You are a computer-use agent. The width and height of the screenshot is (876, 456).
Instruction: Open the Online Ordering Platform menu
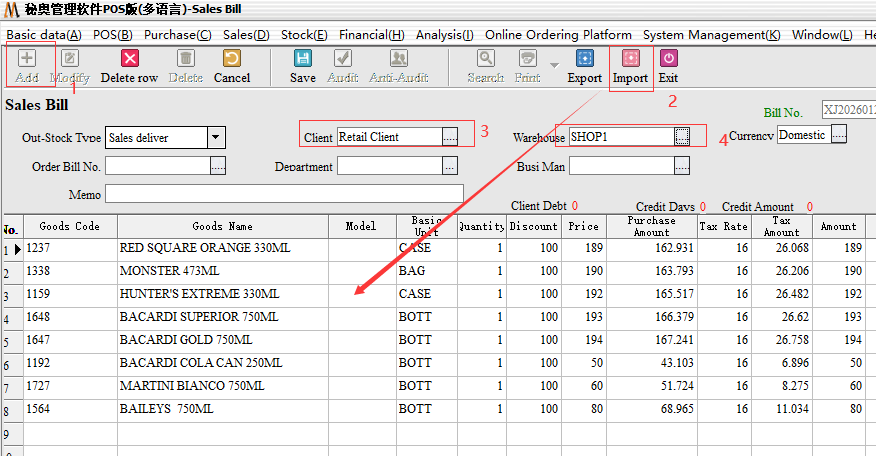pyautogui.click(x=558, y=35)
